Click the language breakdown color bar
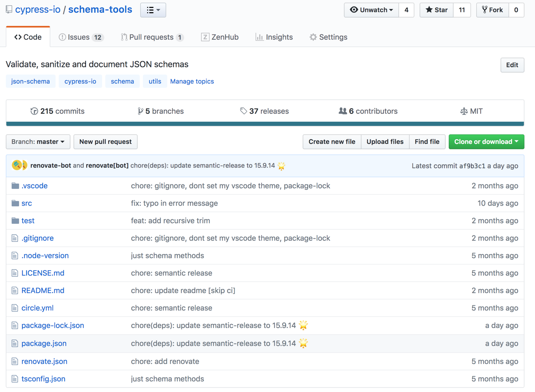The height and width of the screenshot is (392, 535). click(265, 124)
